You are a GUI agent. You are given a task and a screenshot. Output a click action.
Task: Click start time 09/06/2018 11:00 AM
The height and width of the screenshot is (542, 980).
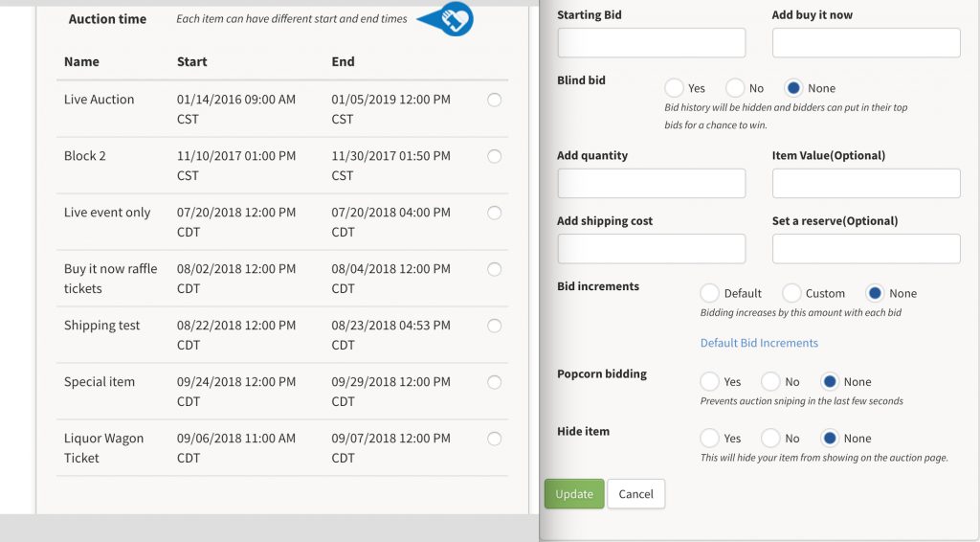[236, 439]
